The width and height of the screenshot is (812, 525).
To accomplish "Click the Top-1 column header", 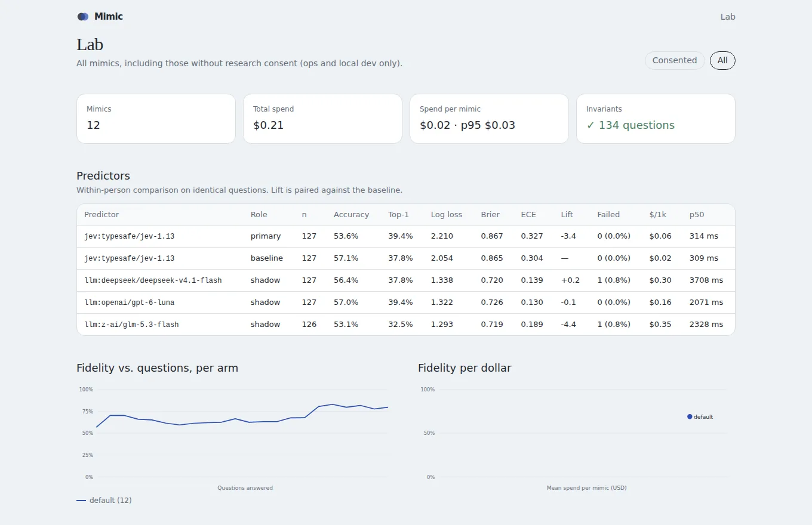I will pyautogui.click(x=399, y=215).
